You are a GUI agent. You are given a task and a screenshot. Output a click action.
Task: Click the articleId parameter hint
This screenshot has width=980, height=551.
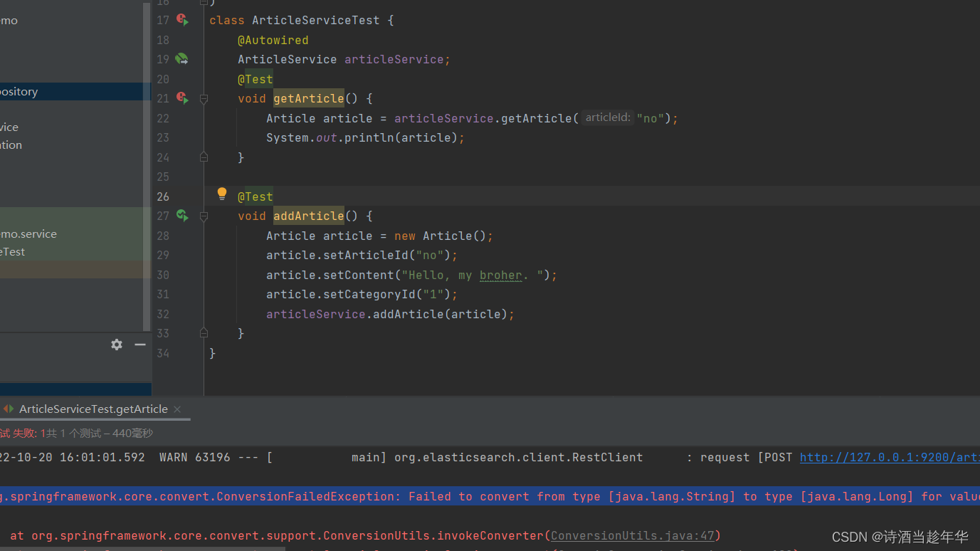608,118
